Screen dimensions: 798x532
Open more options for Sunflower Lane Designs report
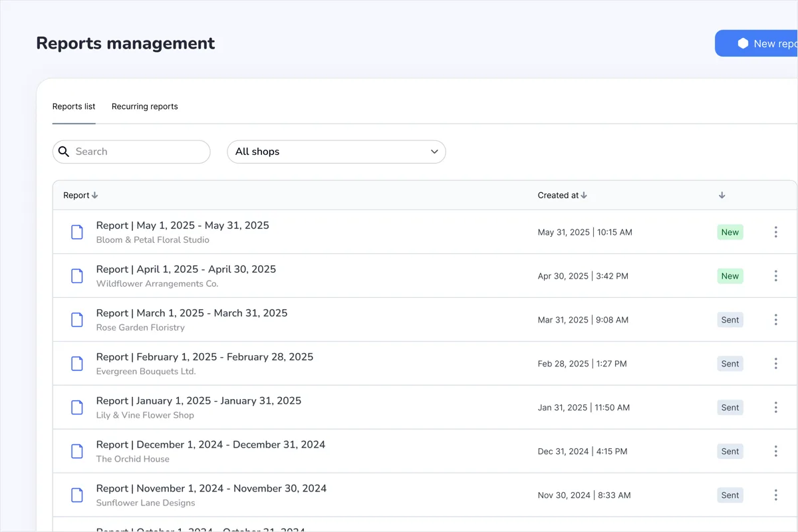tap(775, 495)
